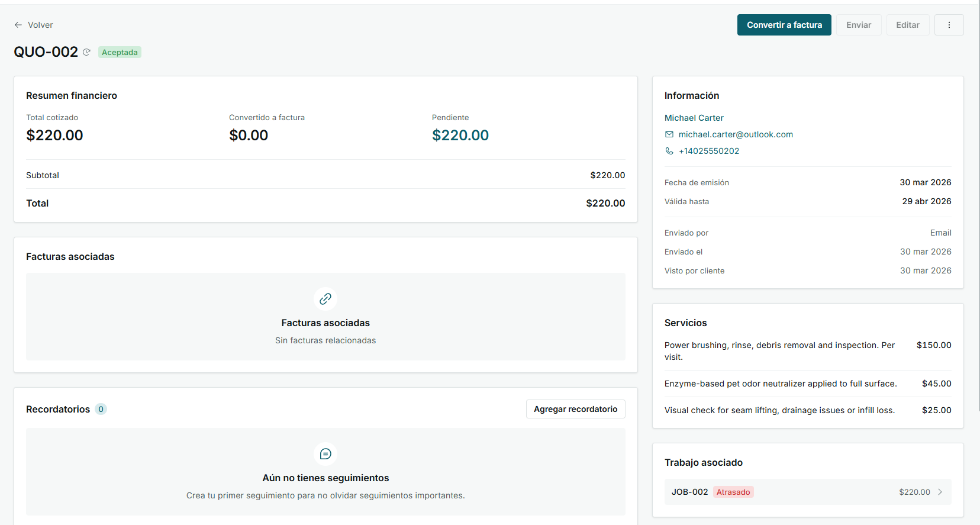Image resolution: width=980 pixels, height=525 pixels.
Task: Click phone number +14025550202
Action: 709,151
